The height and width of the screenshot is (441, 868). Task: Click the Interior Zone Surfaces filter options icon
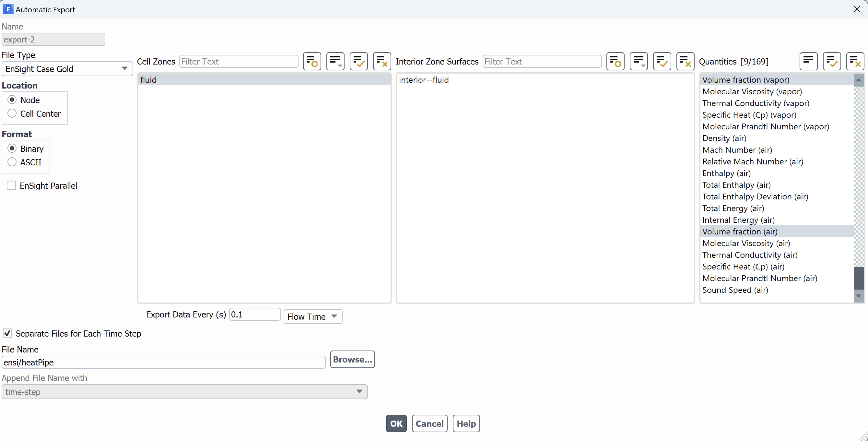tap(615, 61)
